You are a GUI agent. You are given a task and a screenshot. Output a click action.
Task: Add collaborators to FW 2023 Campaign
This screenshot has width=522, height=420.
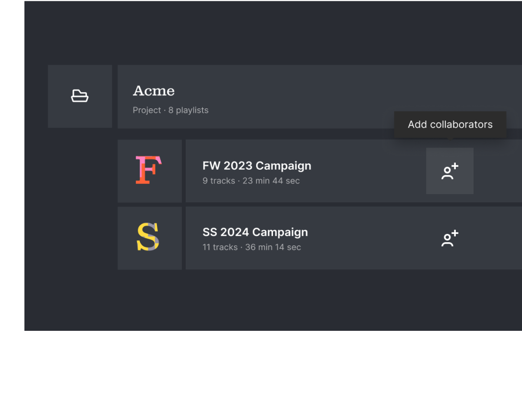tap(450, 171)
